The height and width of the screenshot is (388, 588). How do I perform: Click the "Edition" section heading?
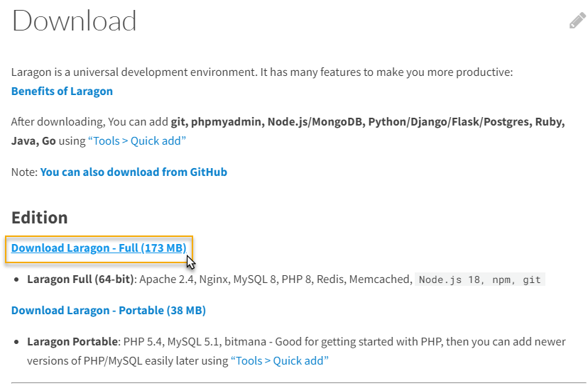coord(39,218)
